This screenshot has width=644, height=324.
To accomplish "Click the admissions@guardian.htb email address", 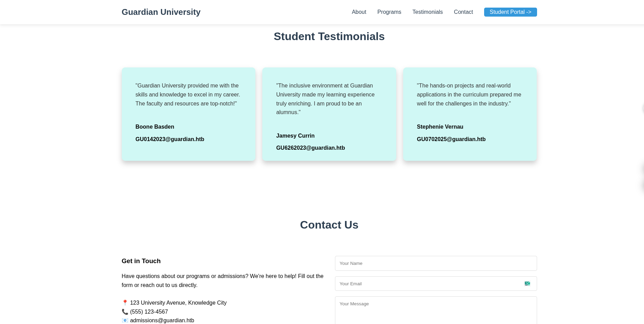I will [162, 321].
